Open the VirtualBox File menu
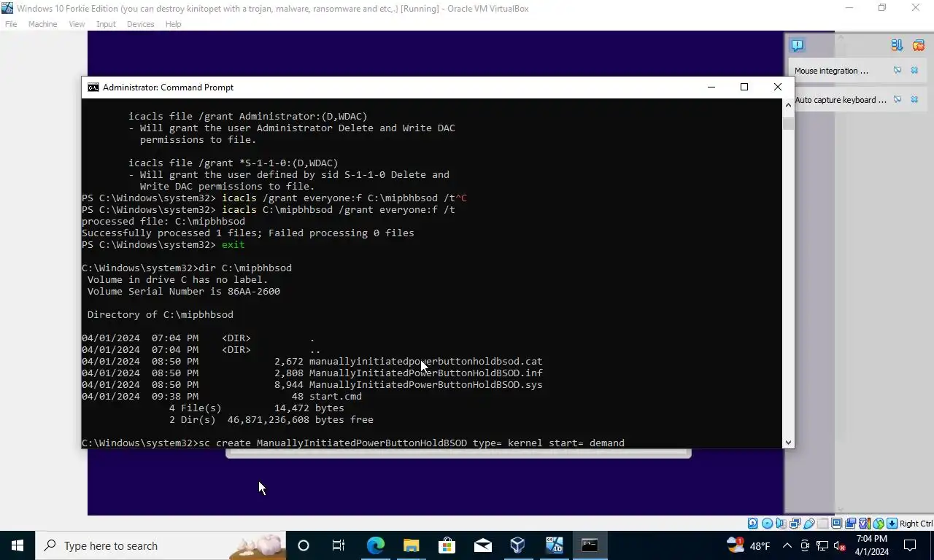 [x=11, y=24]
